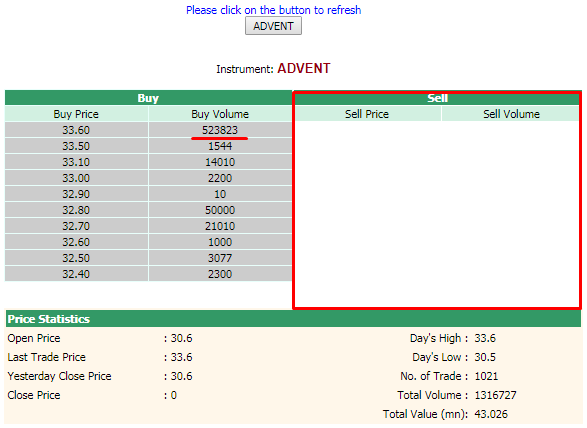
Task: Select buy volume 2200 cell
Action: (220, 178)
